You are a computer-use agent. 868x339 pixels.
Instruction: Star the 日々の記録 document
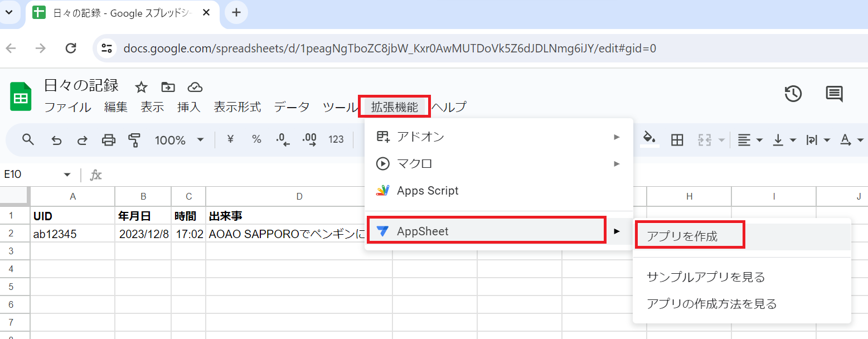141,87
